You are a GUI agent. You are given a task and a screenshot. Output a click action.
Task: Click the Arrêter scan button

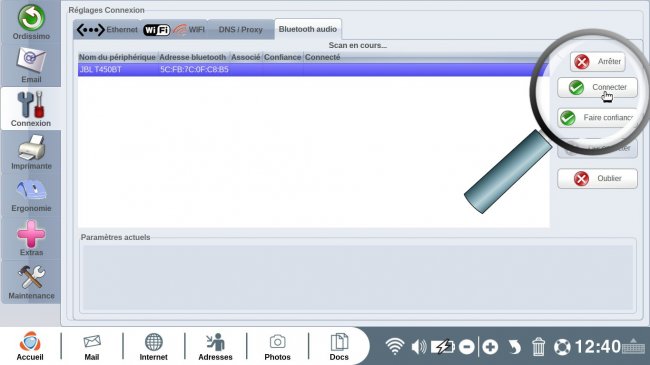click(597, 62)
